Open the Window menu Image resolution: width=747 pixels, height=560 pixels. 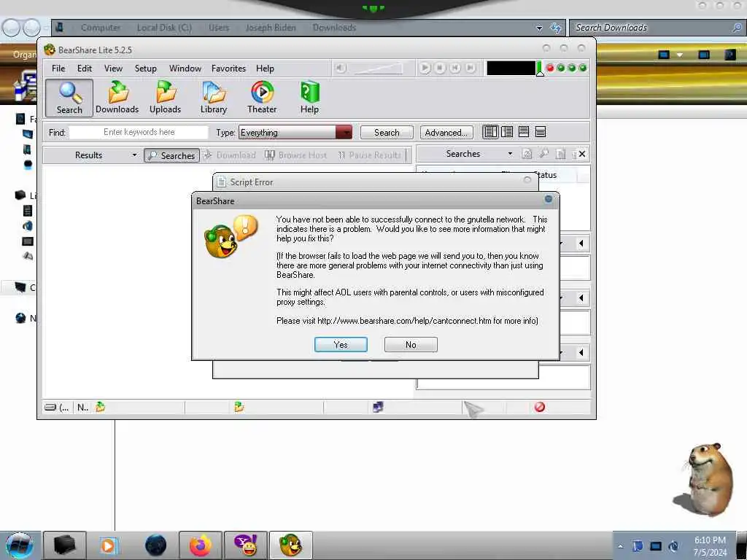(x=185, y=69)
